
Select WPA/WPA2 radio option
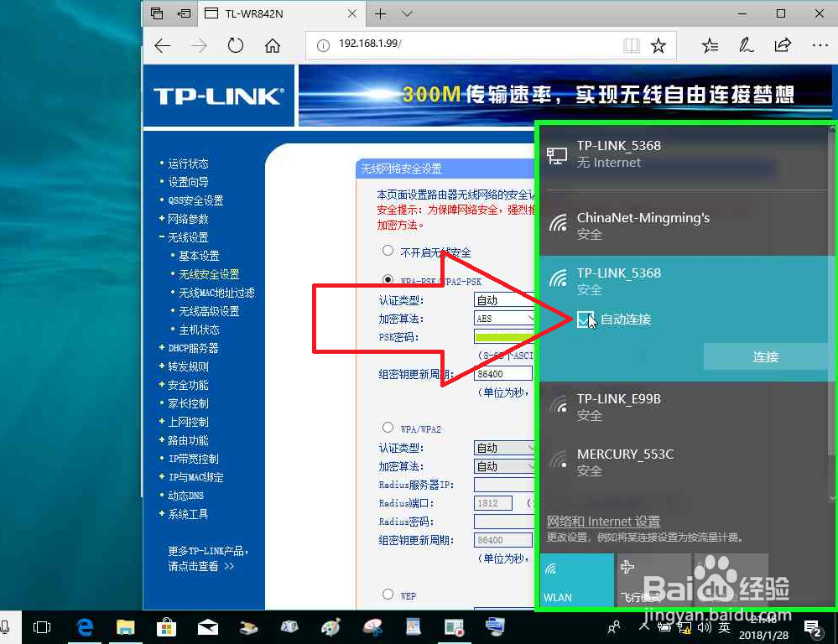pyautogui.click(x=388, y=428)
